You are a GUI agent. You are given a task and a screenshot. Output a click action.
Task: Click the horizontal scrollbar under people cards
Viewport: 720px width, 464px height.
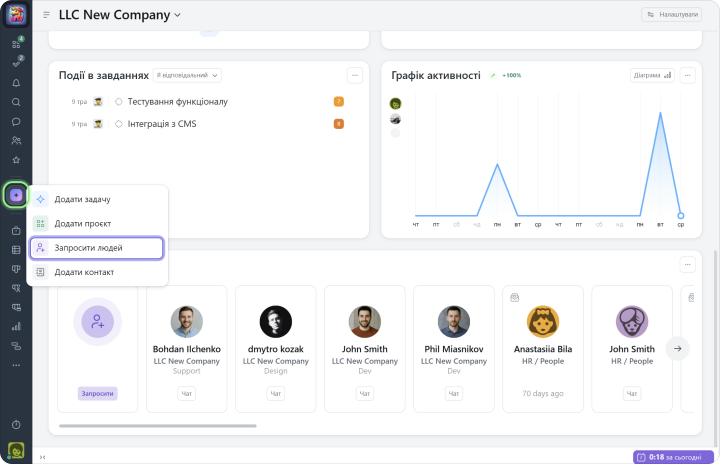click(x=200, y=427)
